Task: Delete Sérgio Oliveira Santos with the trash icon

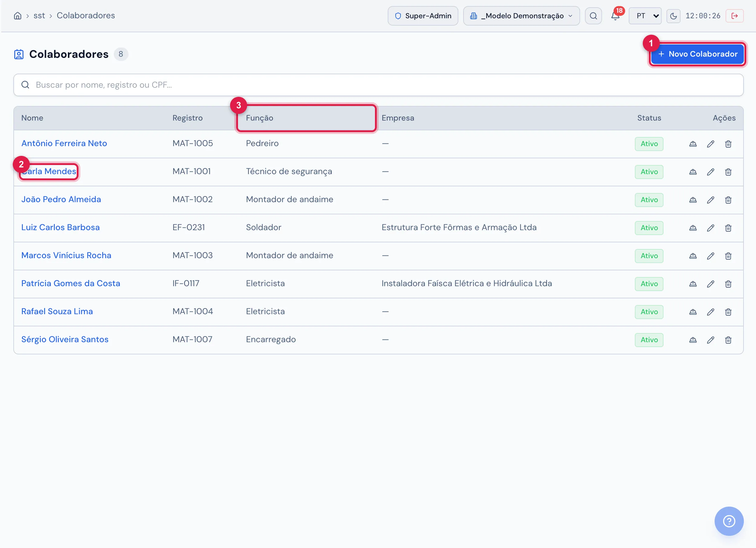Action: tap(728, 340)
